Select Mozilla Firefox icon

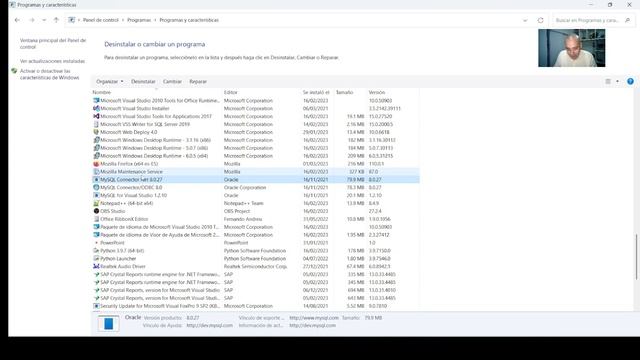(x=96, y=164)
